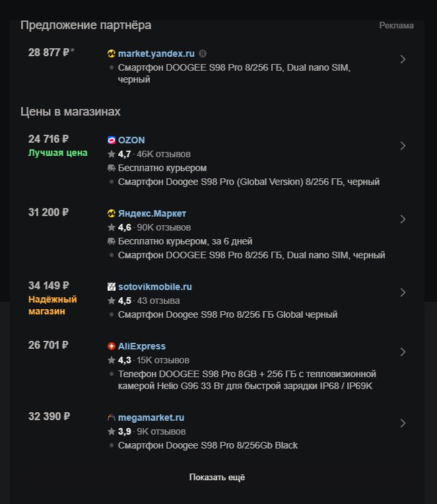437x504 pixels.
Task: Click the info badge beside market.yandex.ru
Action: [203, 54]
